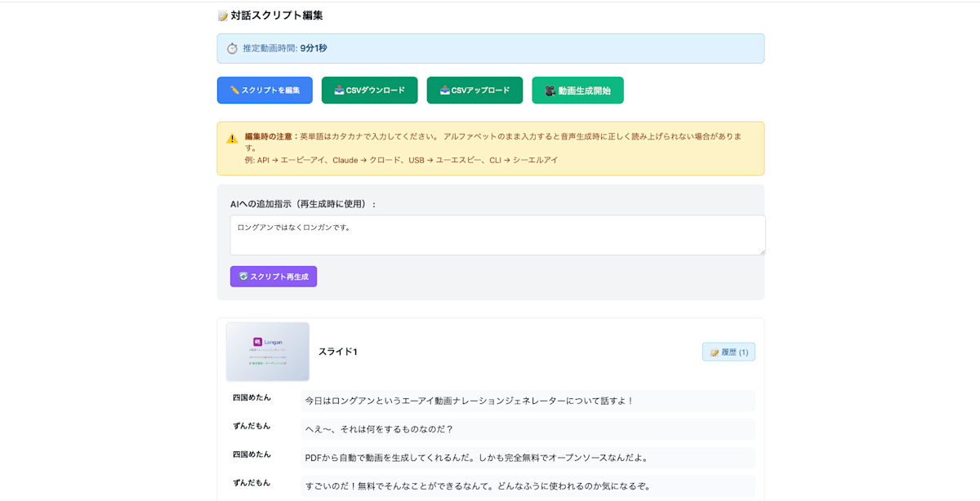Click the 編集時の注意 bold text
The height and width of the screenshot is (501, 980).
click(x=272, y=136)
